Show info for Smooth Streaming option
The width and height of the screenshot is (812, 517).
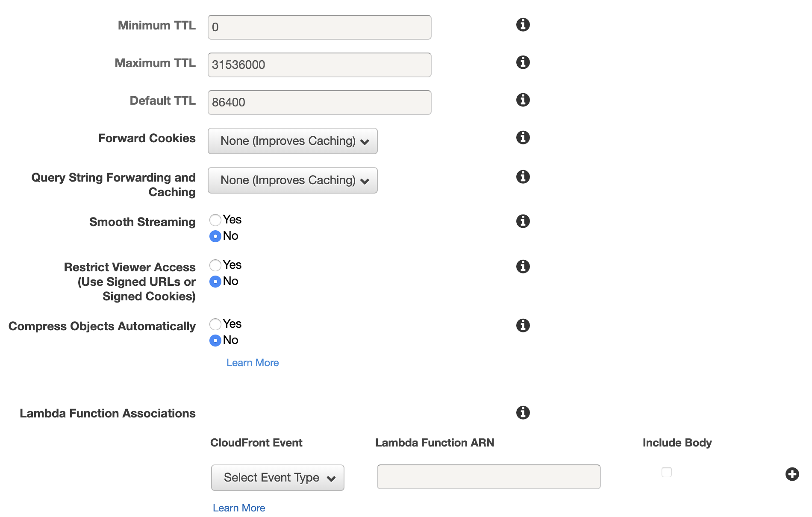pyautogui.click(x=523, y=221)
